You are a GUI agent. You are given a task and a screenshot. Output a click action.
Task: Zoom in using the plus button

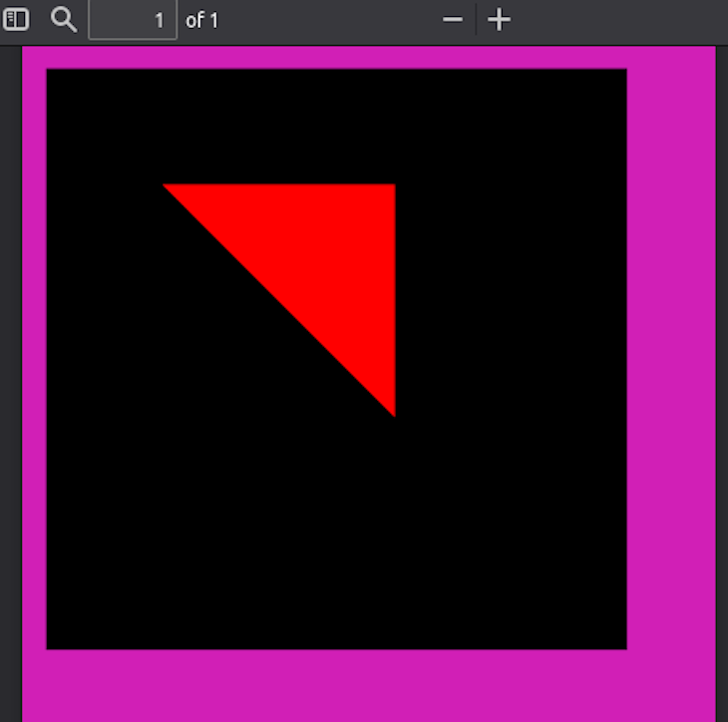500,20
